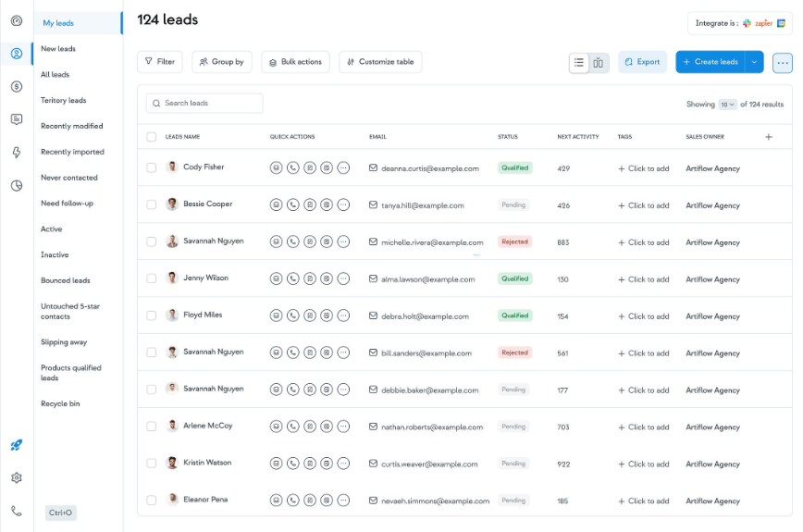Select the Jenny Wilson row checkbox

[151, 278]
